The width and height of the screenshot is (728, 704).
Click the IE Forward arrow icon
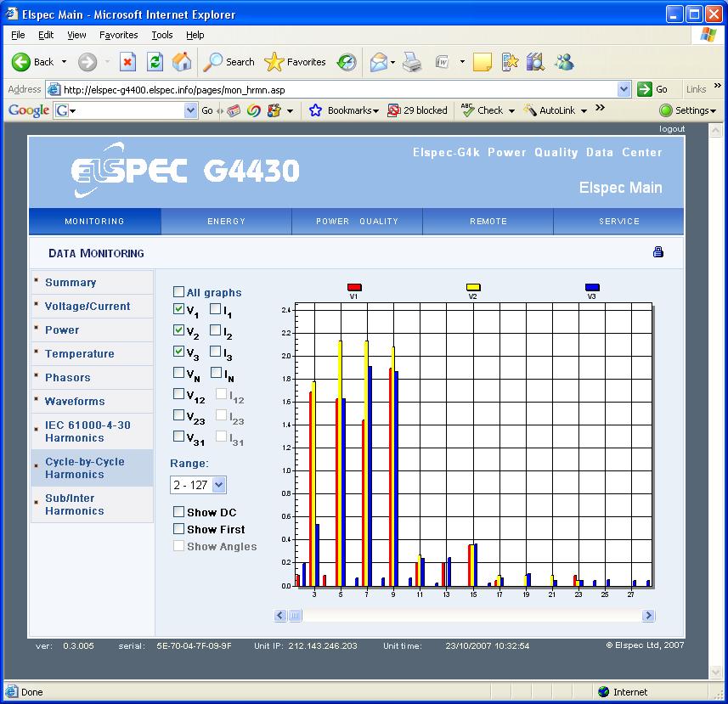point(87,62)
